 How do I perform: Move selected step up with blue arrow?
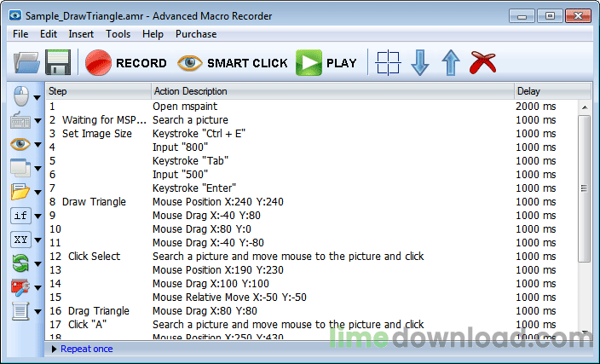click(x=451, y=62)
